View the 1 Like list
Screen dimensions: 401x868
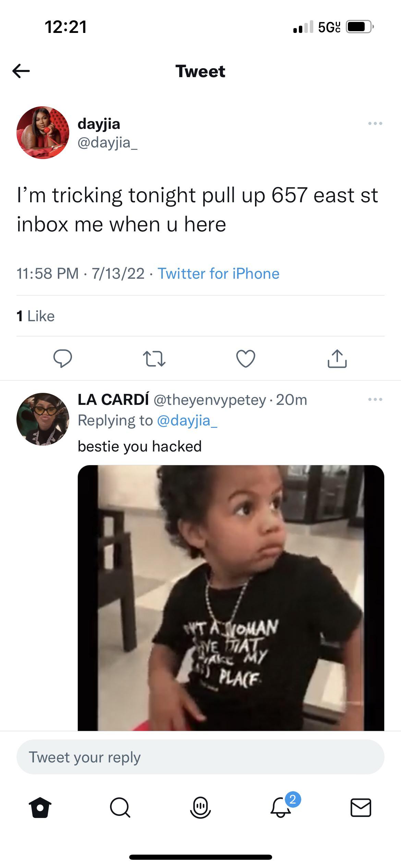click(x=36, y=316)
